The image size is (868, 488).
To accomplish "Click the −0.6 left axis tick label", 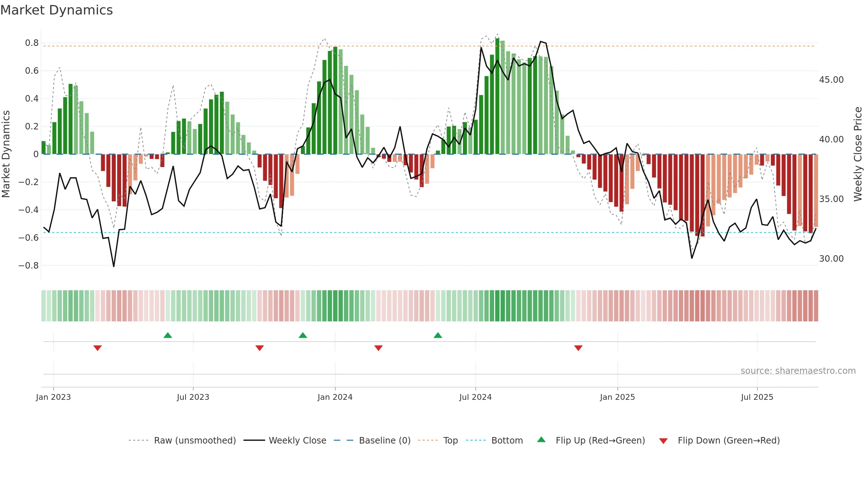I will (x=29, y=238).
